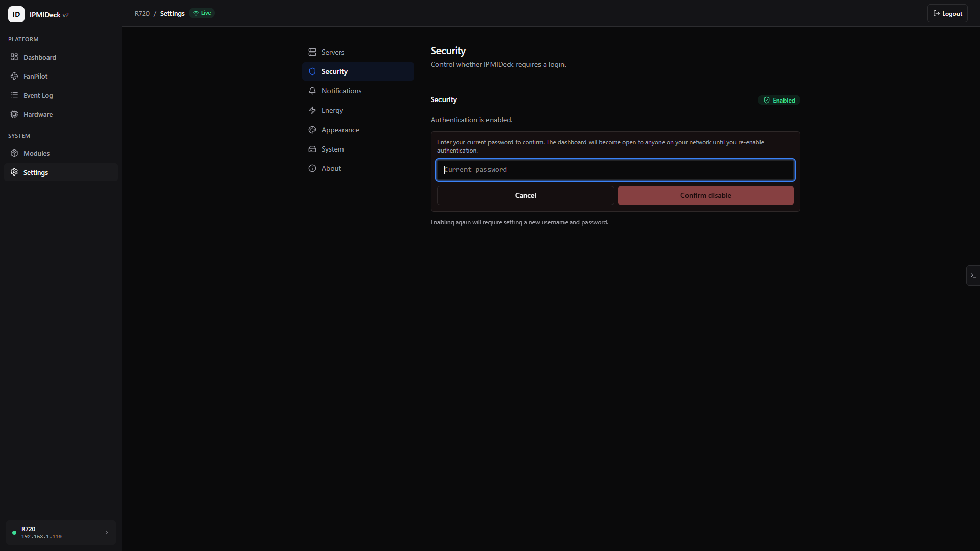The height and width of the screenshot is (551, 980).
Task: Click the Hardware chip icon
Action: pos(14,114)
